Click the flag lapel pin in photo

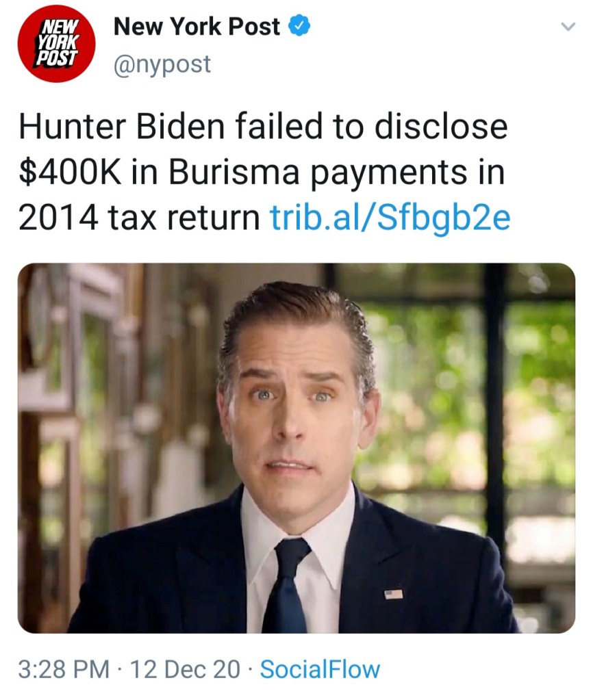point(393,593)
